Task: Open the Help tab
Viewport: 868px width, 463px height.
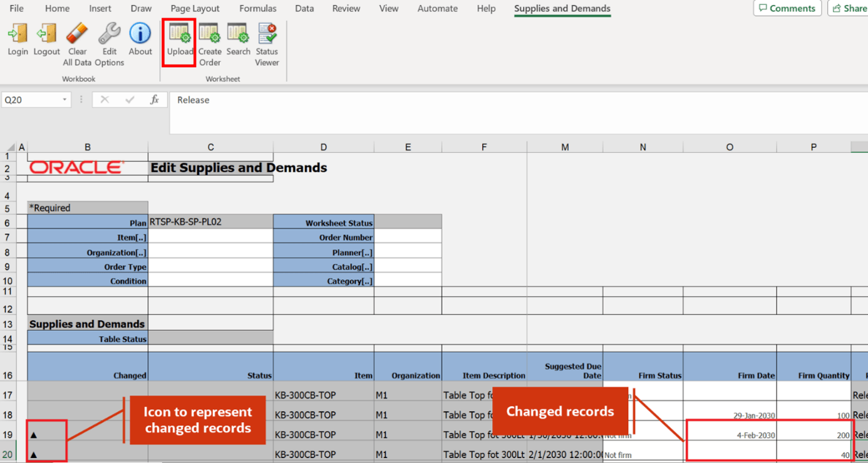Action: tap(486, 9)
